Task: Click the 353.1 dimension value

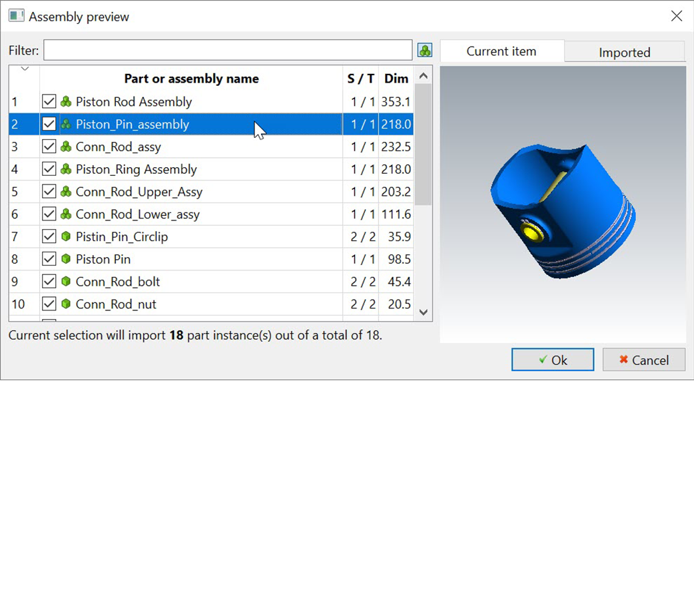Action: click(x=396, y=102)
